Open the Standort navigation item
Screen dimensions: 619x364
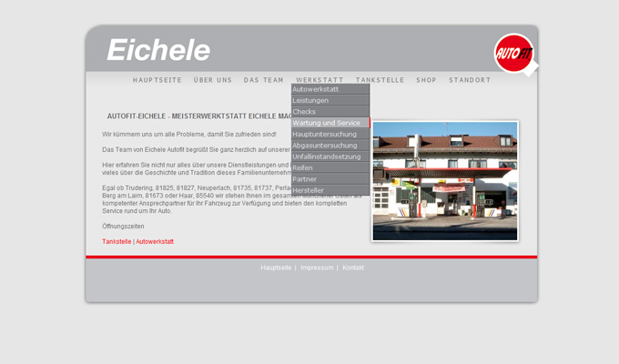(470, 80)
